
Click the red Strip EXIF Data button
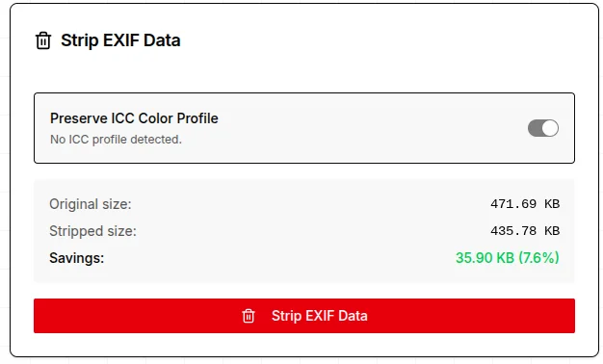(x=304, y=316)
